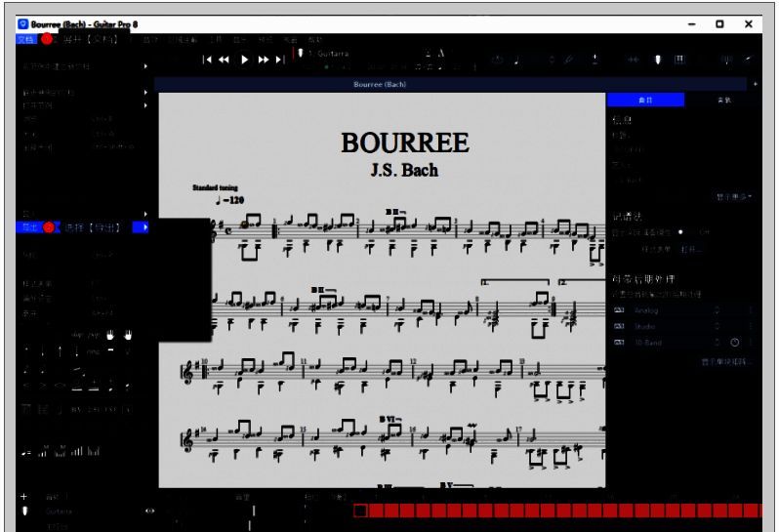Select the 导出 (Export) menu entry
This screenshot has width=779, height=532.
(28, 226)
